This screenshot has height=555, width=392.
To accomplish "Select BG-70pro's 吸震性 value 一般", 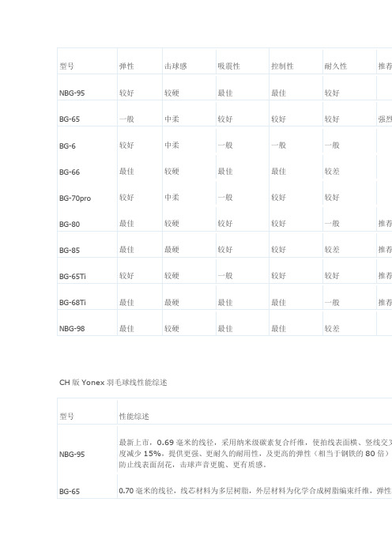I will pyautogui.click(x=225, y=197).
